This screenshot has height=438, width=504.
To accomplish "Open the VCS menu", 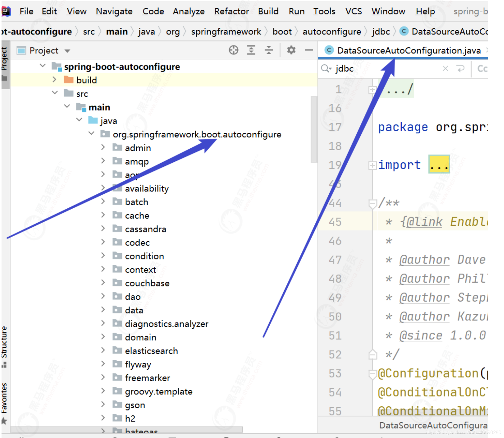I will pyautogui.click(x=353, y=11).
